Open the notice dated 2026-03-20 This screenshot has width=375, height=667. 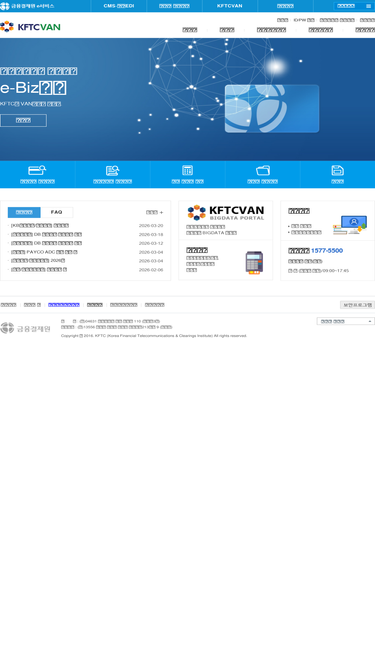pos(40,225)
